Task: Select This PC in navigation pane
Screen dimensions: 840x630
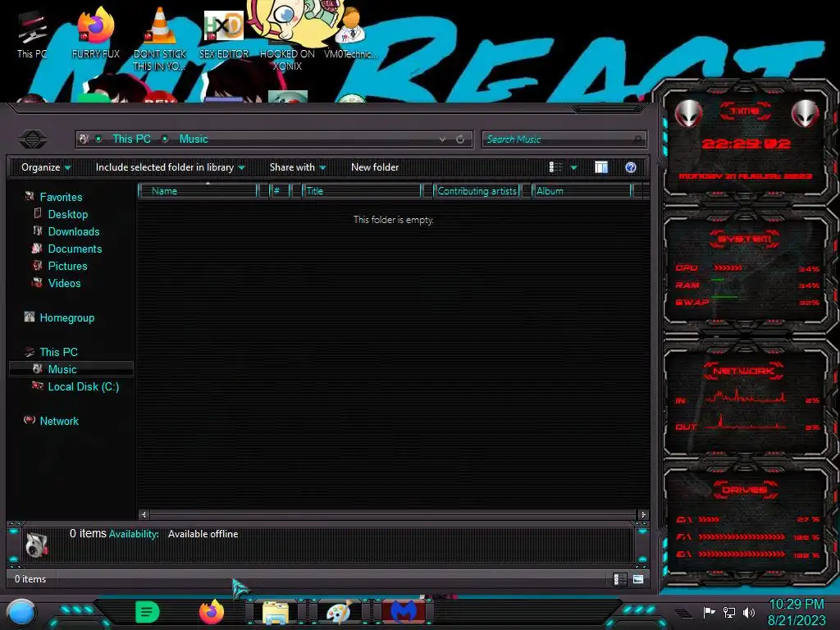Action: pos(58,352)
